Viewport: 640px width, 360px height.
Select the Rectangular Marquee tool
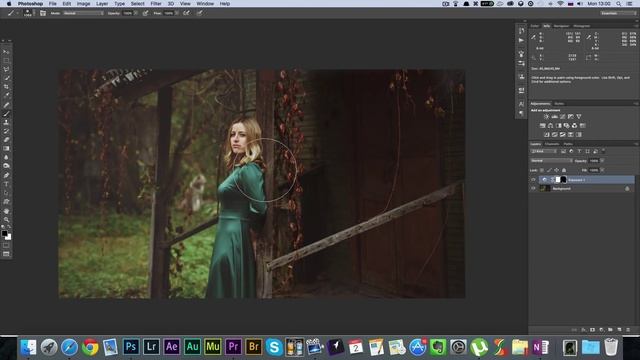[x=6, y=60]
